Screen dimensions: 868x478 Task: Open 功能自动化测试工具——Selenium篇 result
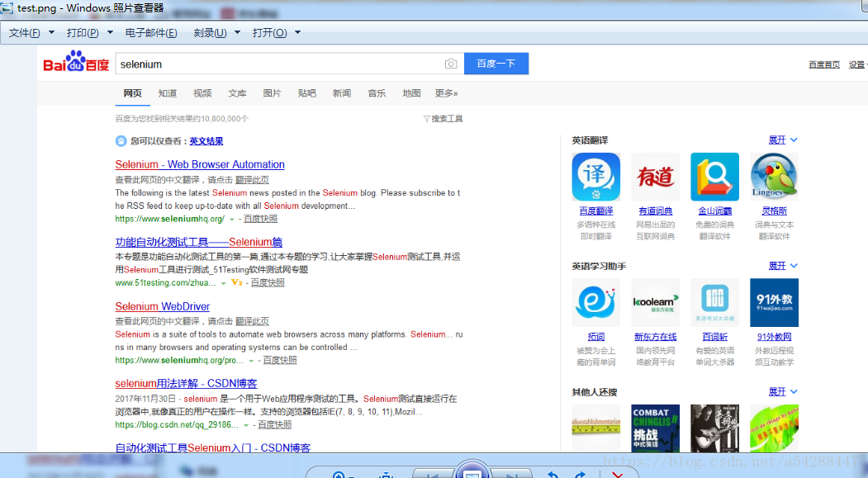(199, 242)
